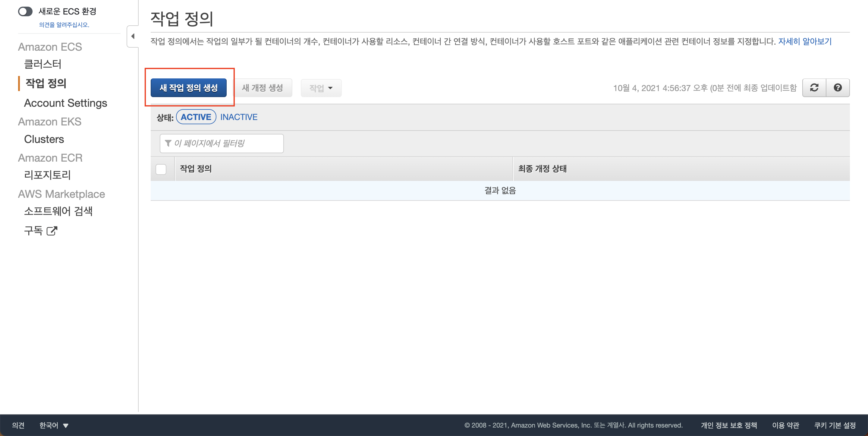Click the external link icon next to 구독
This screenshot has width=868, height=436.
[x=52, y=231]
